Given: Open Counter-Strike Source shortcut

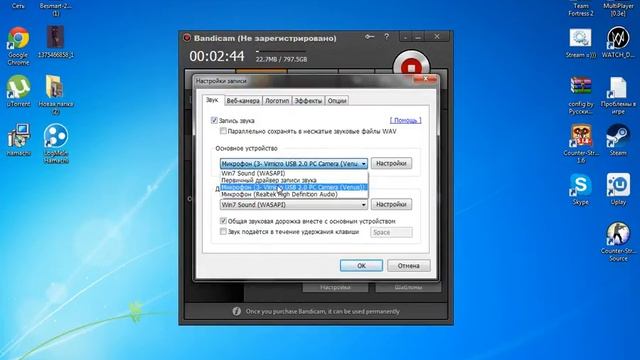Looking at the screenshot, I should [618, 242].
